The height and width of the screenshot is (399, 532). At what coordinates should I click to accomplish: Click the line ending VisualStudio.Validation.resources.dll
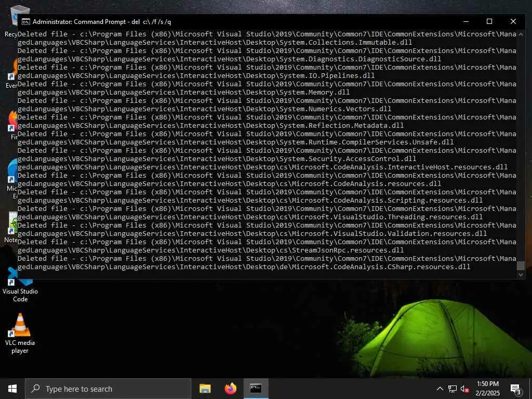tap(252, 233)
